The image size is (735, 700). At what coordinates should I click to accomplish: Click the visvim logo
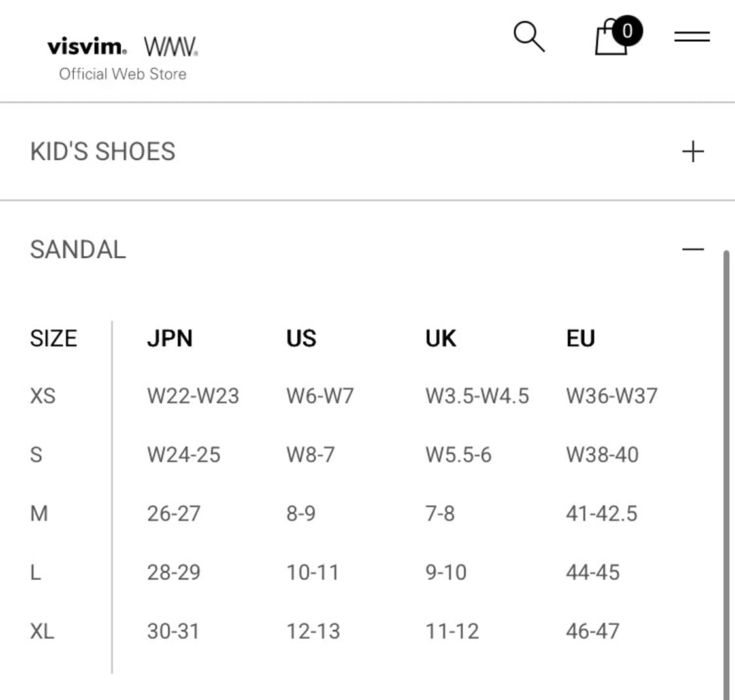(x=87, y=46)
